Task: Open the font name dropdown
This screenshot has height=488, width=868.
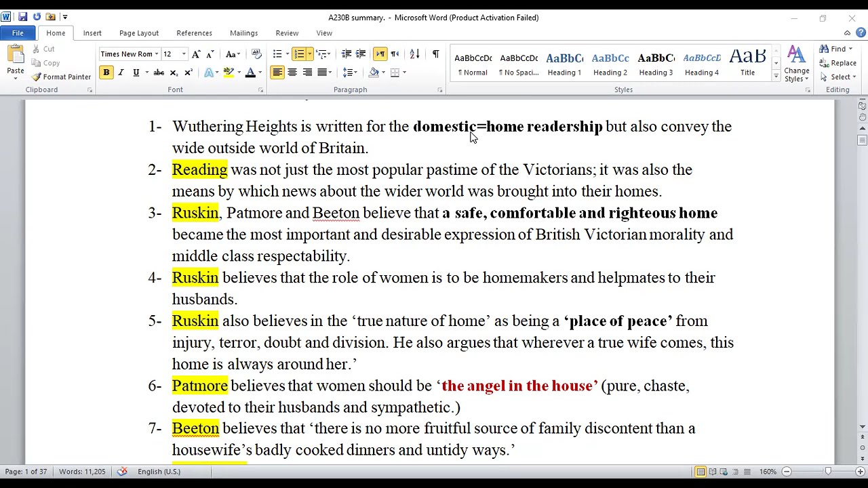Action: tap(156, 54)
